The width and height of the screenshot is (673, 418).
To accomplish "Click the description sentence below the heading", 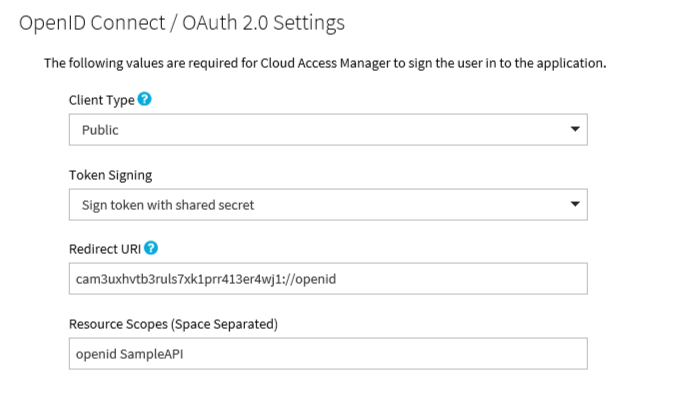I will [x=325, y=63].
